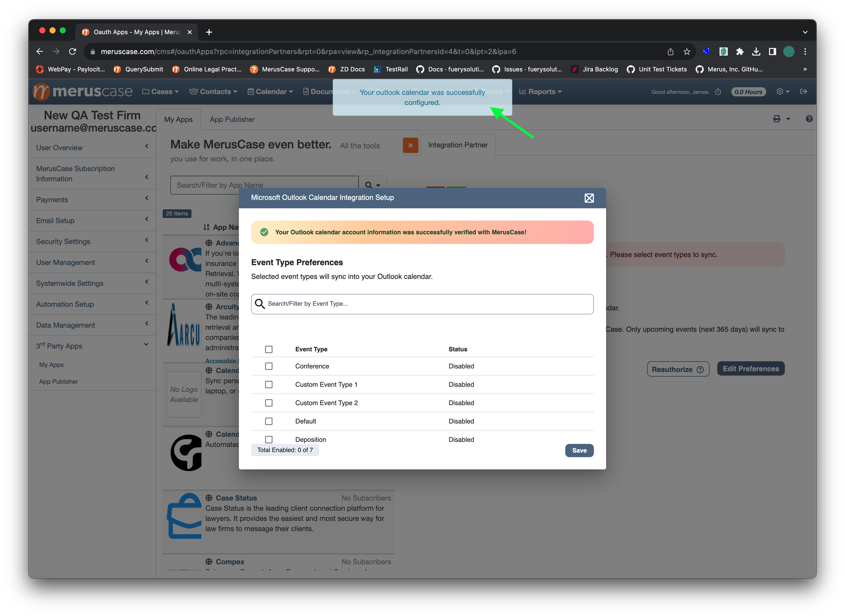Click the MerusCase logo
This screenshot has height=616, width=845.
82,91
